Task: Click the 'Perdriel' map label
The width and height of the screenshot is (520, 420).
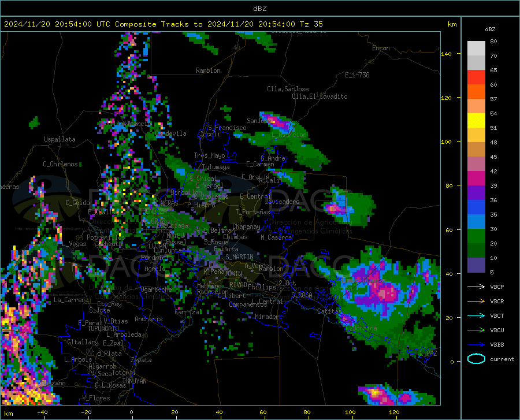Action: [x=155, y=257]
